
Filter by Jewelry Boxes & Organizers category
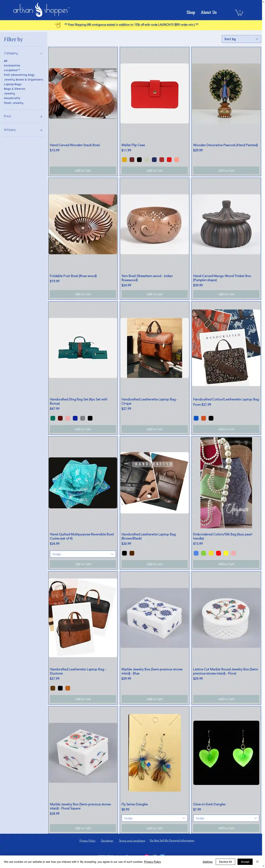click(23, 80)
